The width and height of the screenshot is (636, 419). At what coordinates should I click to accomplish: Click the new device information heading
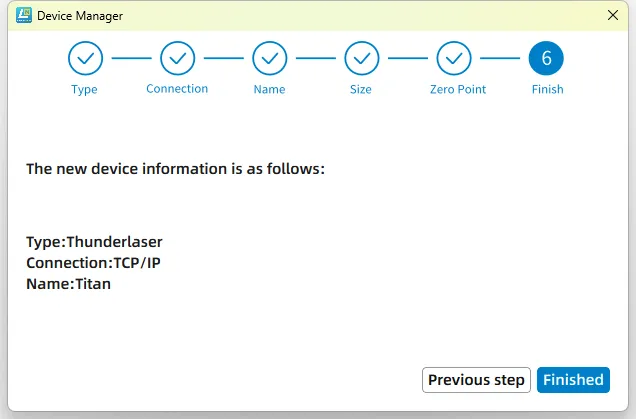point(175,169)
